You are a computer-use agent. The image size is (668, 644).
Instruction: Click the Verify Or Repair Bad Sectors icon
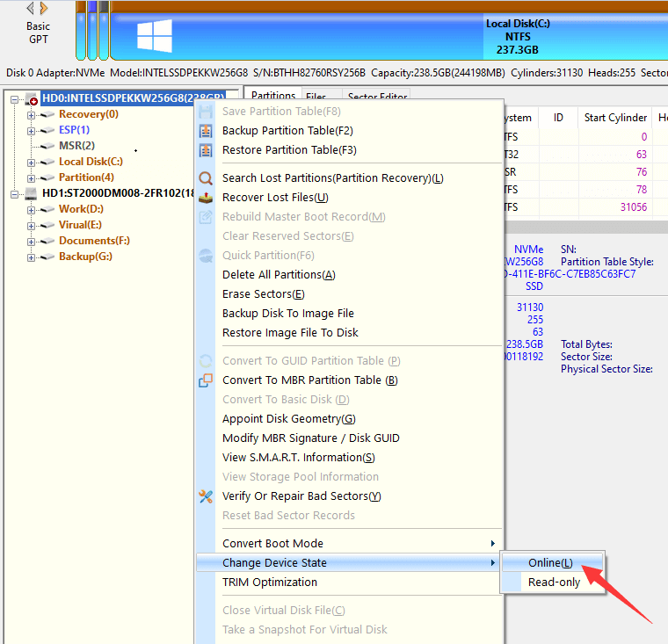pos(206,496)
